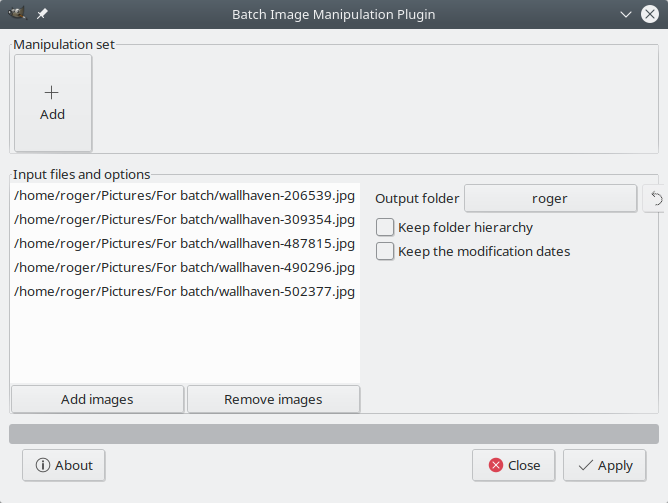Select wallhaven-502377.jpg in the file list
Viewport: 668px width, 503px height.
[185, 292]
